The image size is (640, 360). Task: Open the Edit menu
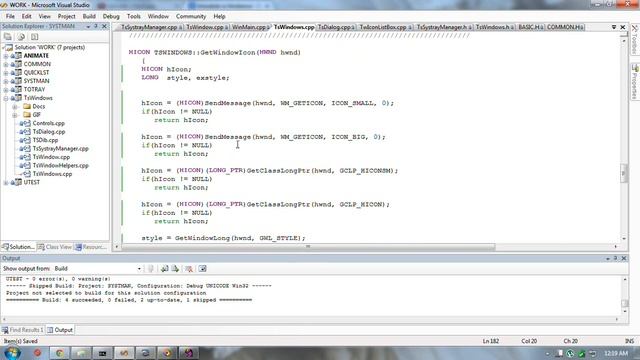pos(27,16)
